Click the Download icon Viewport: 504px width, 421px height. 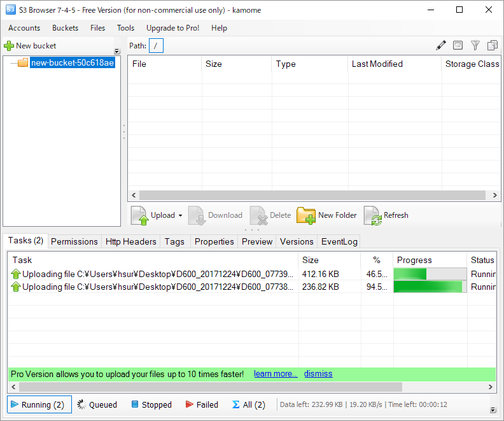[197, 215]
